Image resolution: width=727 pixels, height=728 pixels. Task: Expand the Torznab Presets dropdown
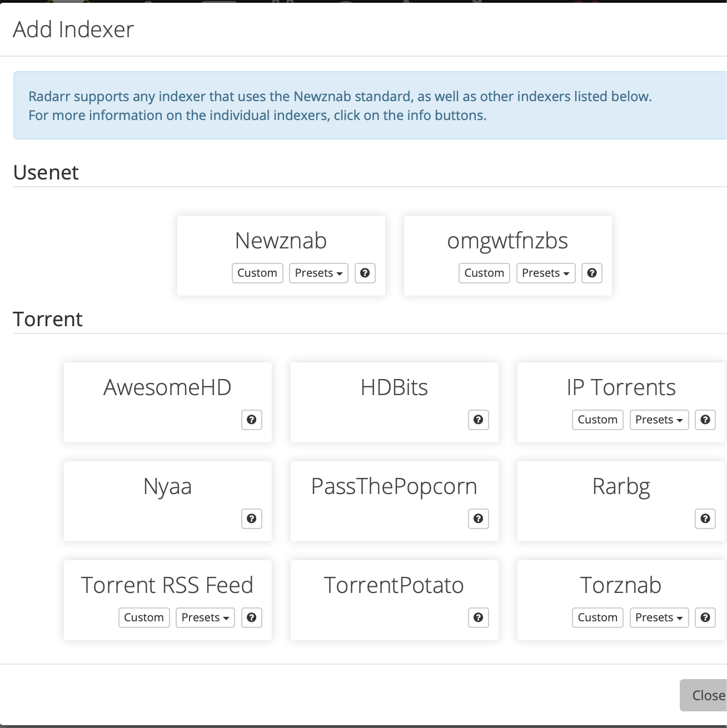click(x=659, y=617)
